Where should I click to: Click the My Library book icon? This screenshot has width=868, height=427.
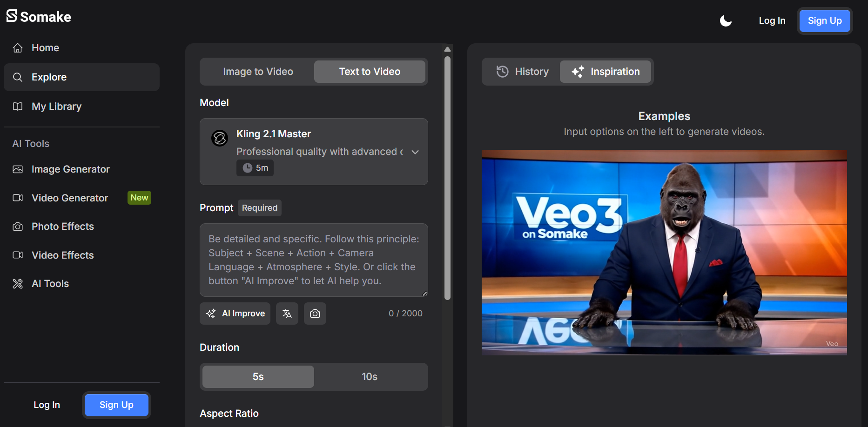(x=18, y=107)
